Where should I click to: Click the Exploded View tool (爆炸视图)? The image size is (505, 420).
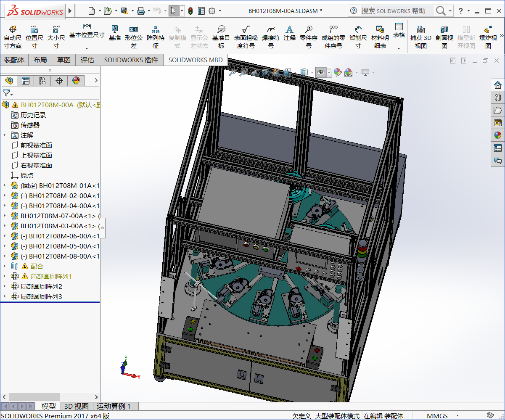pyautogui.click(x=488, y=37)
